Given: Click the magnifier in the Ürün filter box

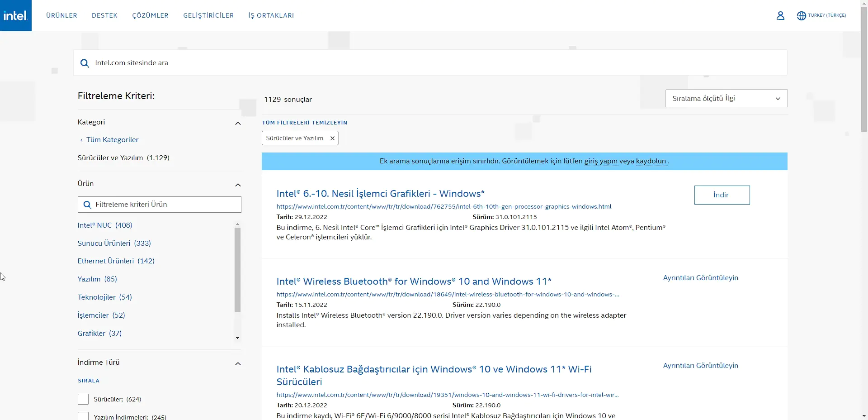Looking at the screenshot, I should coord(87,204).
